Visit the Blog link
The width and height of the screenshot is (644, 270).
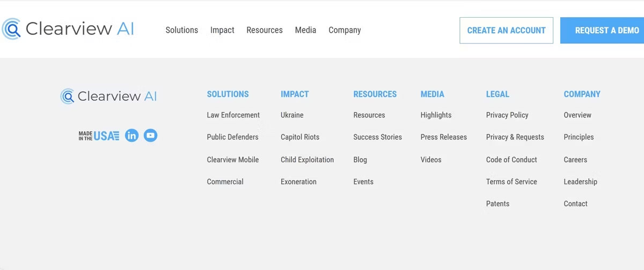360,160
